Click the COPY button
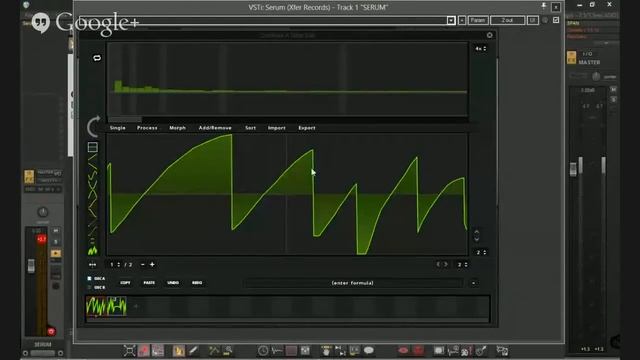 click(x=125, y=282)
